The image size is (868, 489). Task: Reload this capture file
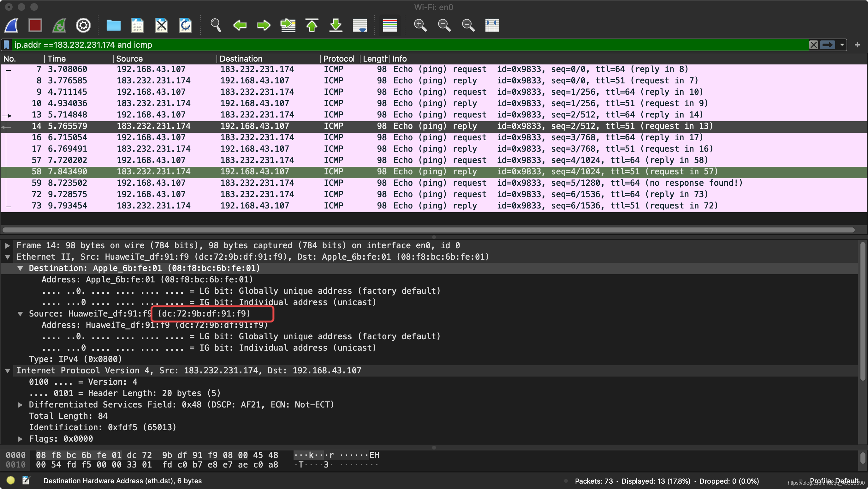click(185, 25)
